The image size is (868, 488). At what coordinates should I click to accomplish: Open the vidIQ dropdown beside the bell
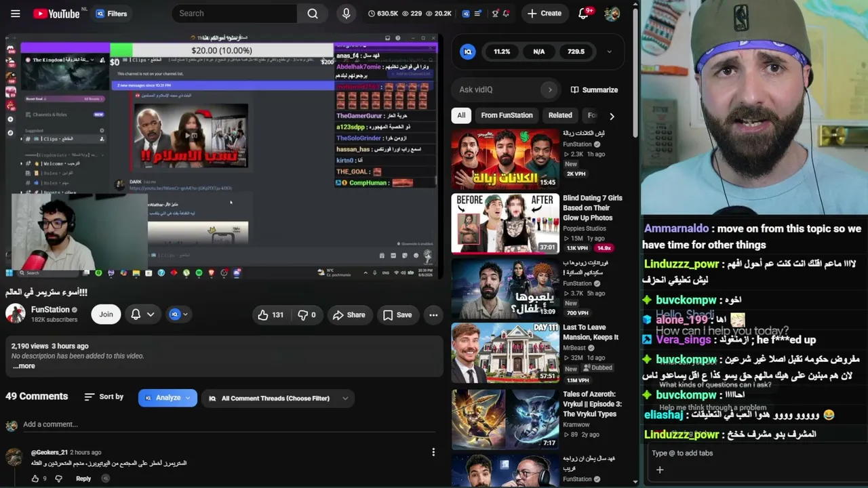coord(179,314)
